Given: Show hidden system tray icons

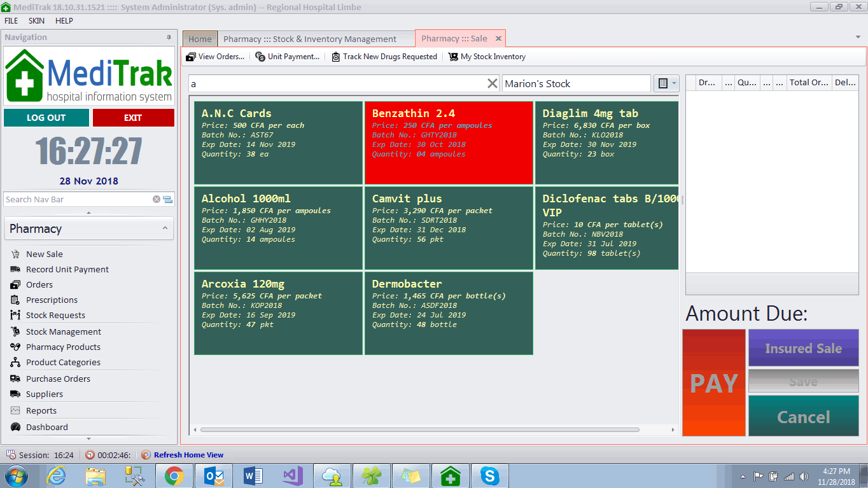Looking at the screenshot, I should pyautogui.click(x=743, y=476).
